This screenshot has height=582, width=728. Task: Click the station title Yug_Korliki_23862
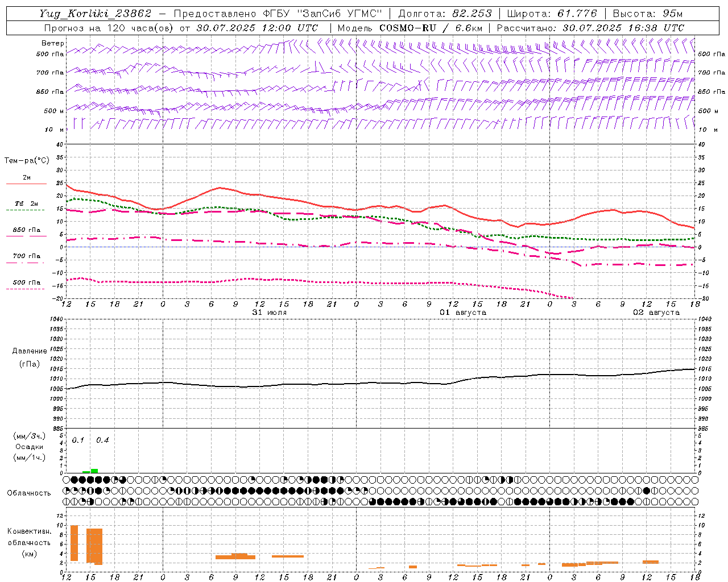coord(96,14)
